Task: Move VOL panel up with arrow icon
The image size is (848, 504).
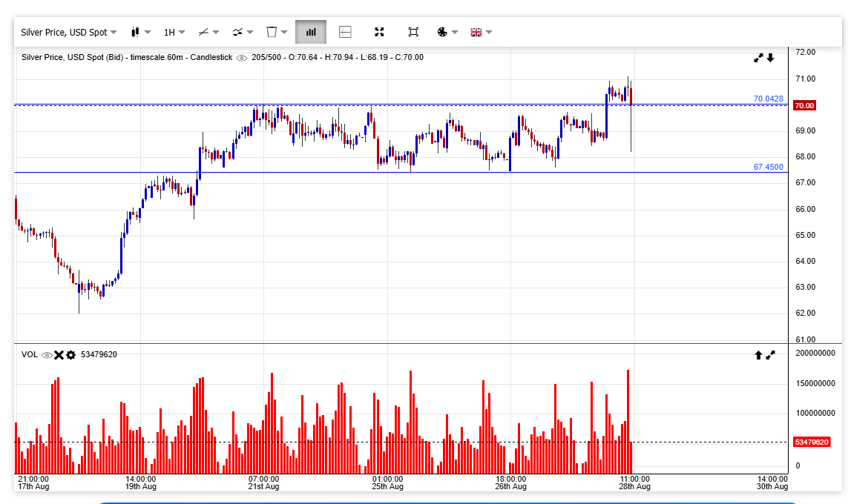Action: coord(758,355)
